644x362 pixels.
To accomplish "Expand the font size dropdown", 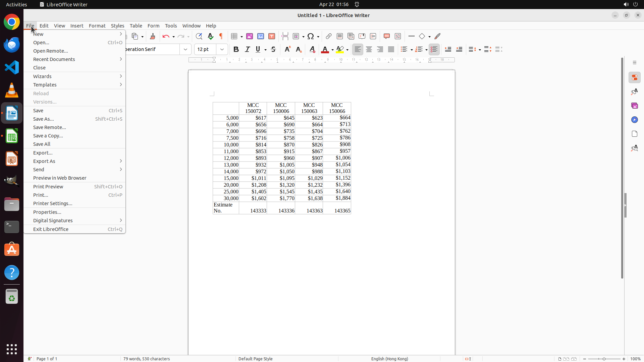I will point(222,49).
